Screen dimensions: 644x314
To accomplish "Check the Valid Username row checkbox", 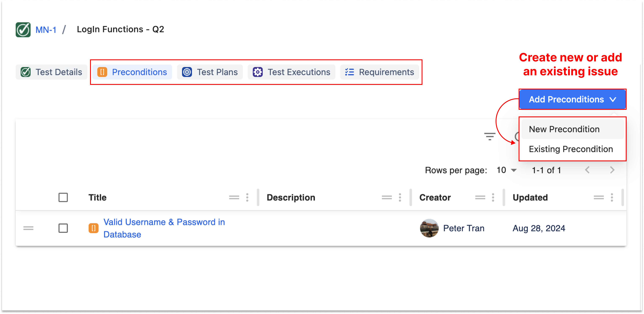I will (63, 228).
